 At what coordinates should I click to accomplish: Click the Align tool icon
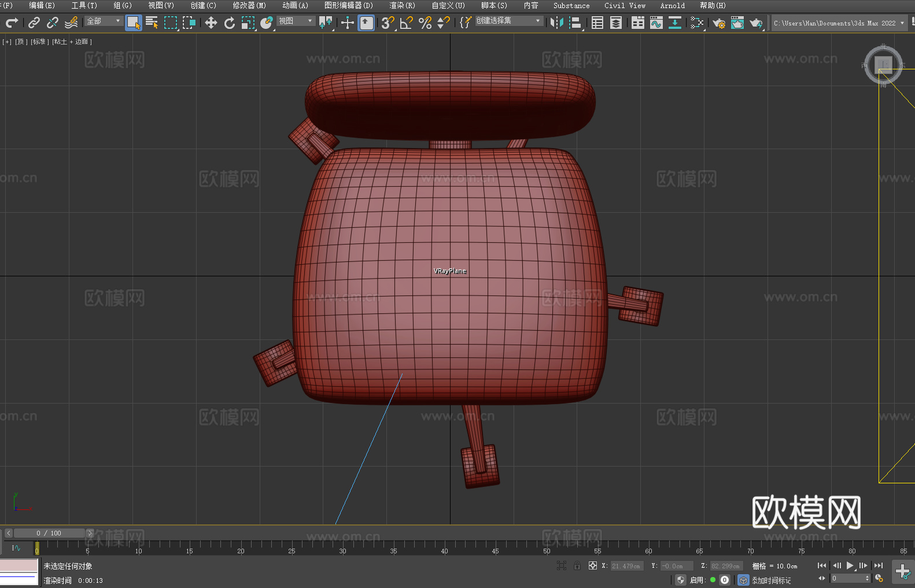(x=575, y=23)
